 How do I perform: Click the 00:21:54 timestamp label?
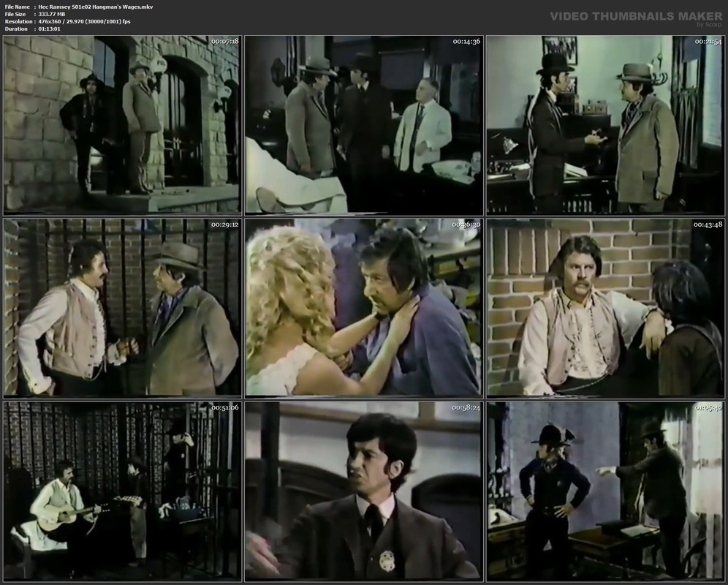pyautogui.click(x=708, y=42)
